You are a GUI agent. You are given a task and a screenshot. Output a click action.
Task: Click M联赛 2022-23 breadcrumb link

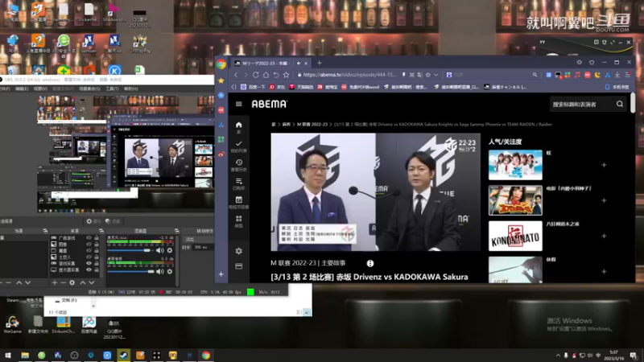pyautogui.click(x=312, y=125)
